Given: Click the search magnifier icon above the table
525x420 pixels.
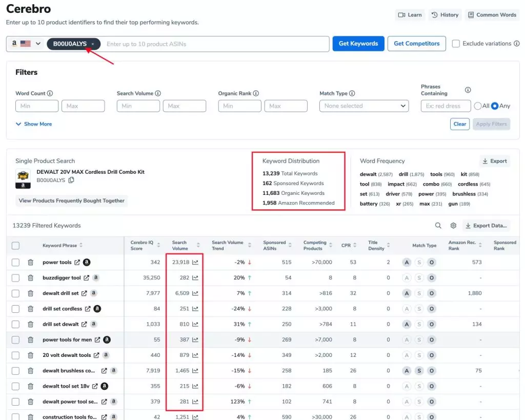Looking at the screenshot, I should click(x=438, y=226).
